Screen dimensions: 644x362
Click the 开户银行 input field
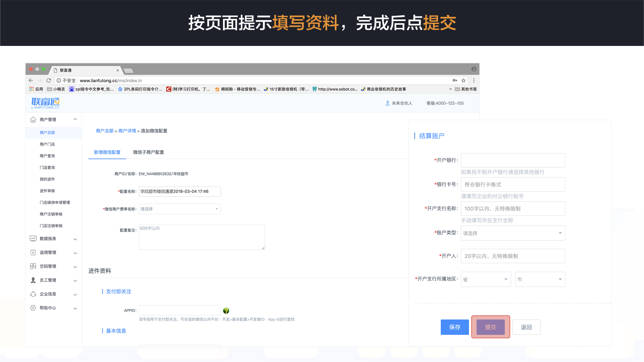pyautogui.click(x=513, y=160)
